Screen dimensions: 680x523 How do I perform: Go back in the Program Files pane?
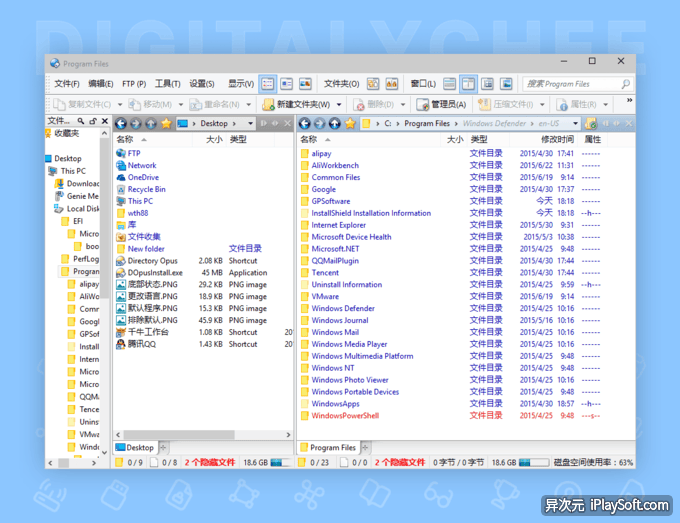click(305, 124)
